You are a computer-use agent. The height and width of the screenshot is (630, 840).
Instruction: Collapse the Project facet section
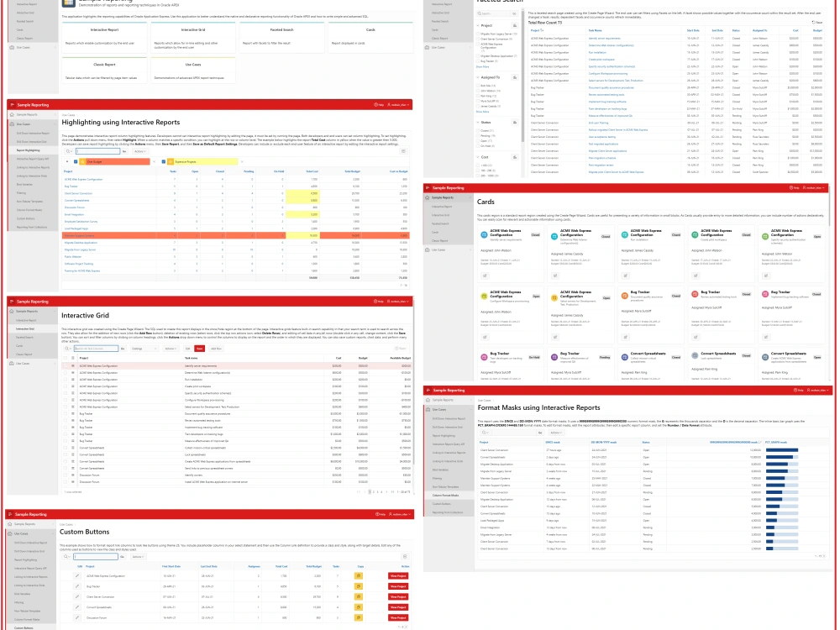click(x=479, y=26)
